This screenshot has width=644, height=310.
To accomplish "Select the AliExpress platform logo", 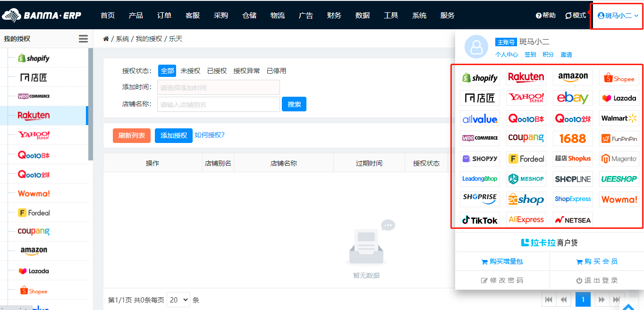I will point(526,220).
